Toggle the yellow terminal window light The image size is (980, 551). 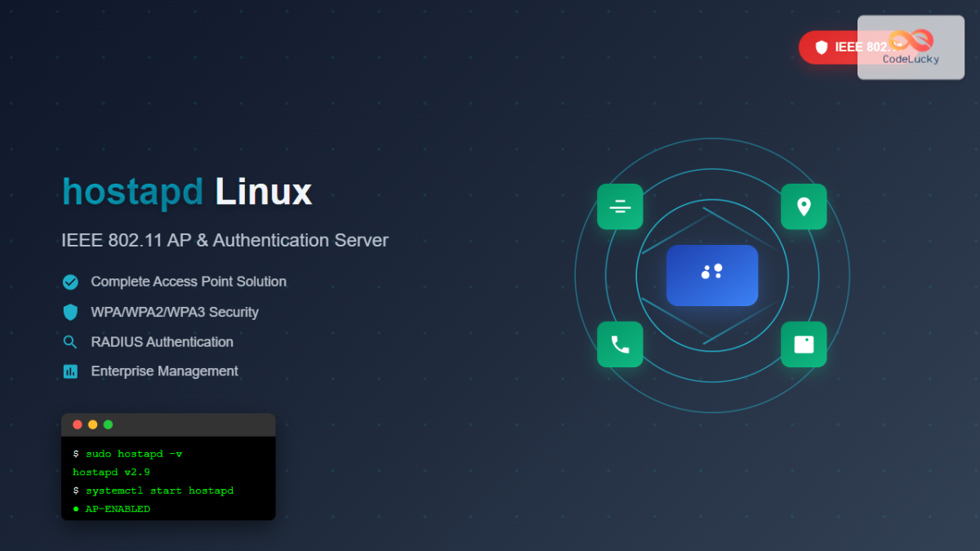92,424
